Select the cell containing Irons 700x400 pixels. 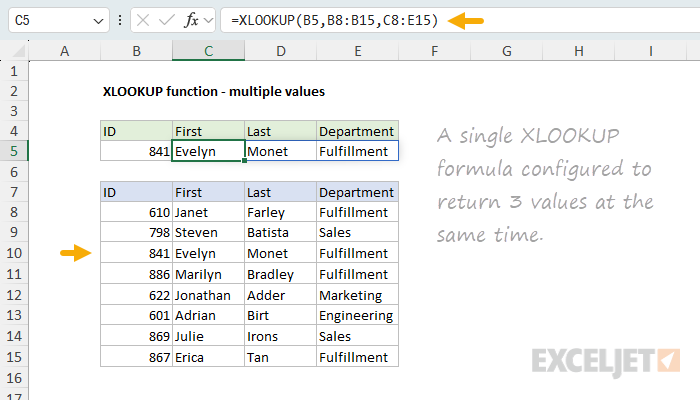click(281, 336)
